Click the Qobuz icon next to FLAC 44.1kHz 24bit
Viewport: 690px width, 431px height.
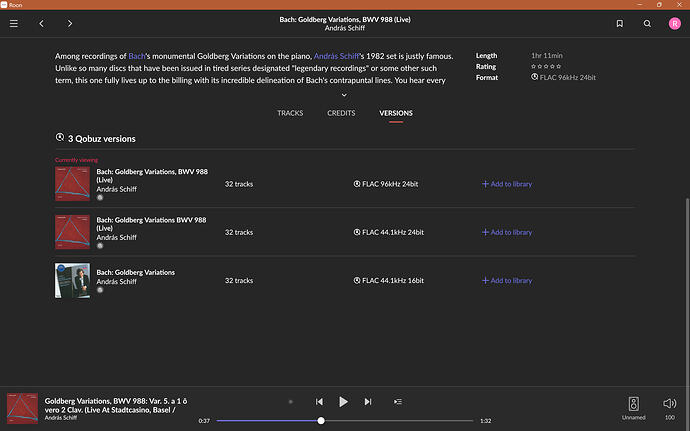point(357,232)
